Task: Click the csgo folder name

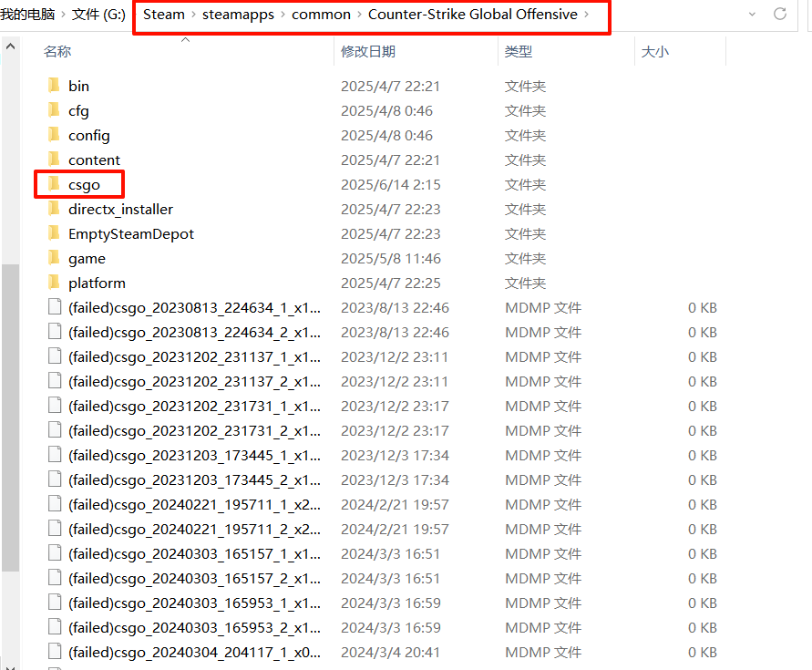Action: coord(84,185)
